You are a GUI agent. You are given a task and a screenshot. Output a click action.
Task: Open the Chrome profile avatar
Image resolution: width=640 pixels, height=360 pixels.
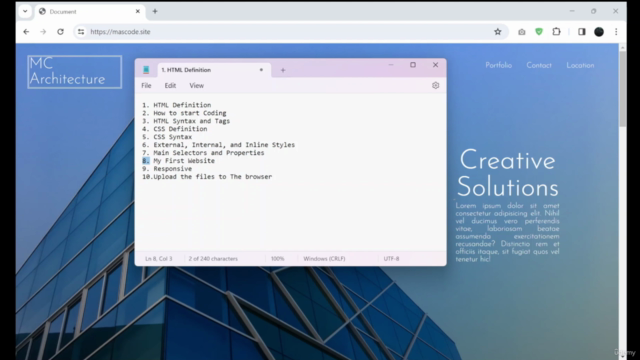599,31
